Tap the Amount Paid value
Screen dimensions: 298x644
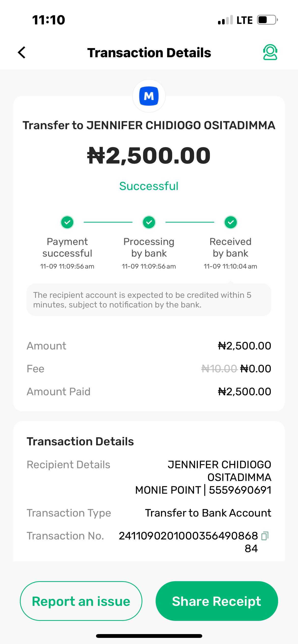[245, 392]
